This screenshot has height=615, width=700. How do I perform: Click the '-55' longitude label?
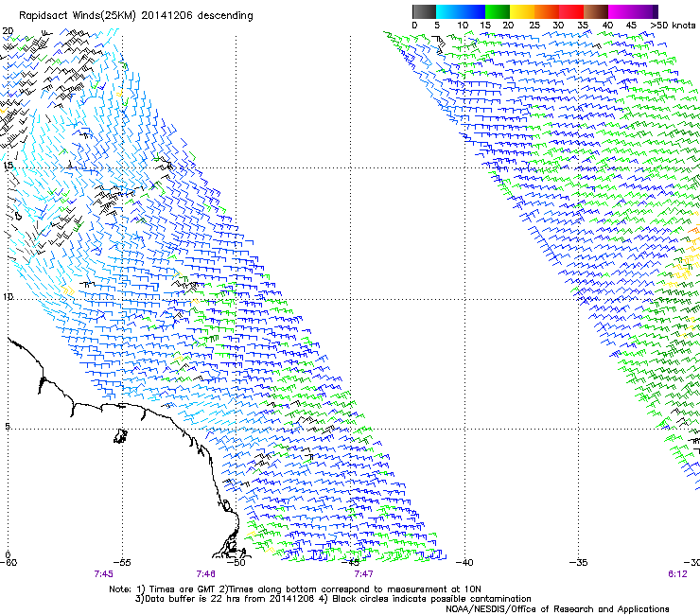tap(122, 563)
